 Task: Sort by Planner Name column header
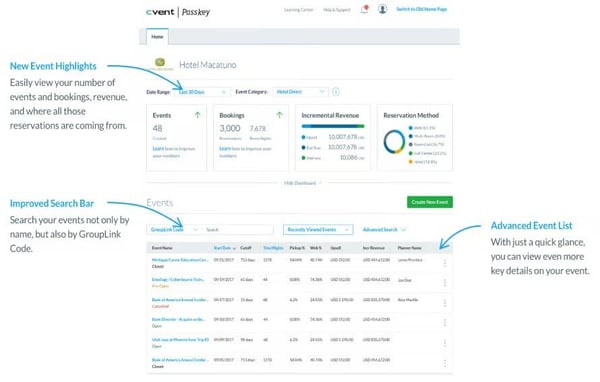[409, 248]
